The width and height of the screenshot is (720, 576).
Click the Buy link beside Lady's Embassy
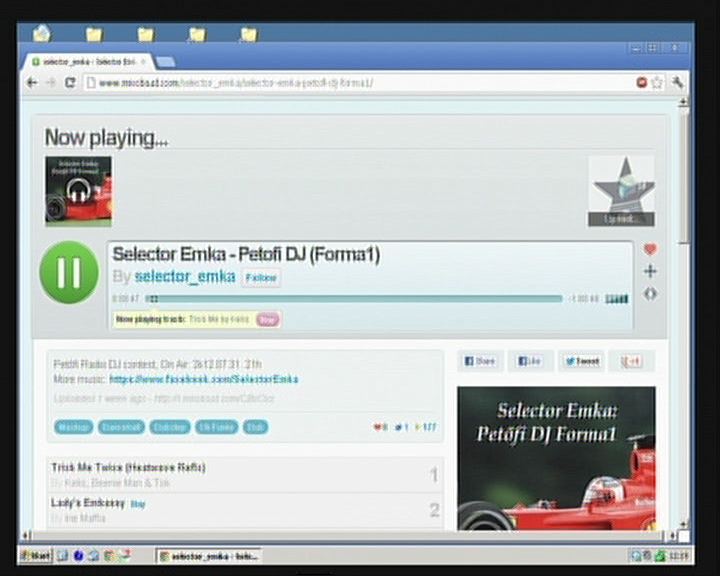pos(138,504)
